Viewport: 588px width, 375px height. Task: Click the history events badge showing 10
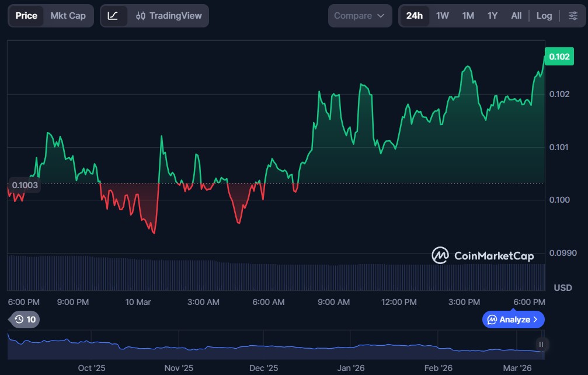pos(25,320)
